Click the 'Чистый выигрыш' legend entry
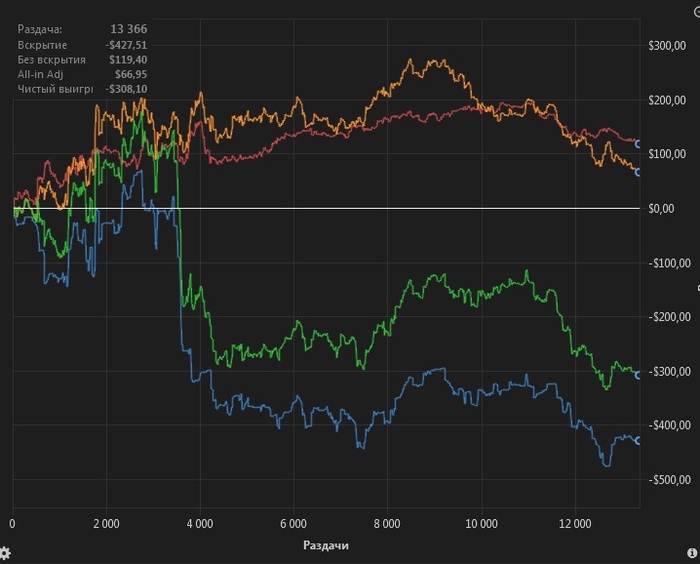700x564 pixels. [x=54, y=89]
